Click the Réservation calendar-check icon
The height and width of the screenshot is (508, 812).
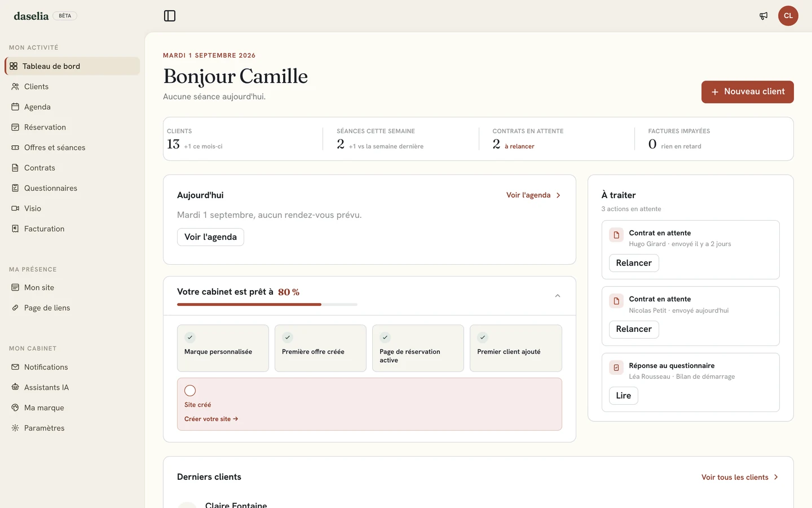pyautogui.click(x=15, y=127)
